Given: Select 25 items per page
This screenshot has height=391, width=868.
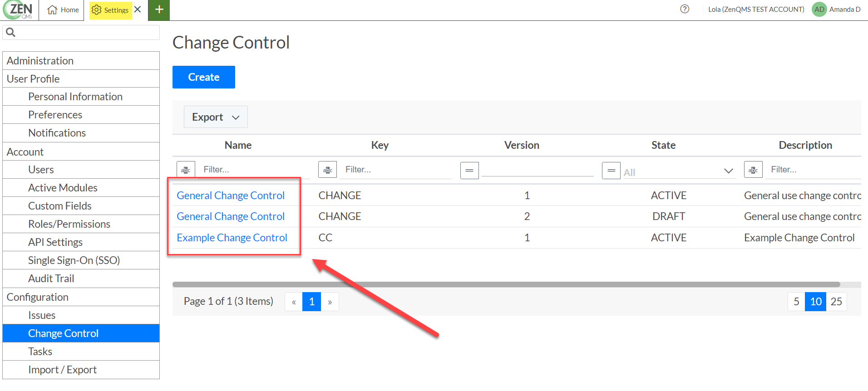Looking at the screenshot, I should coord(836,302).
